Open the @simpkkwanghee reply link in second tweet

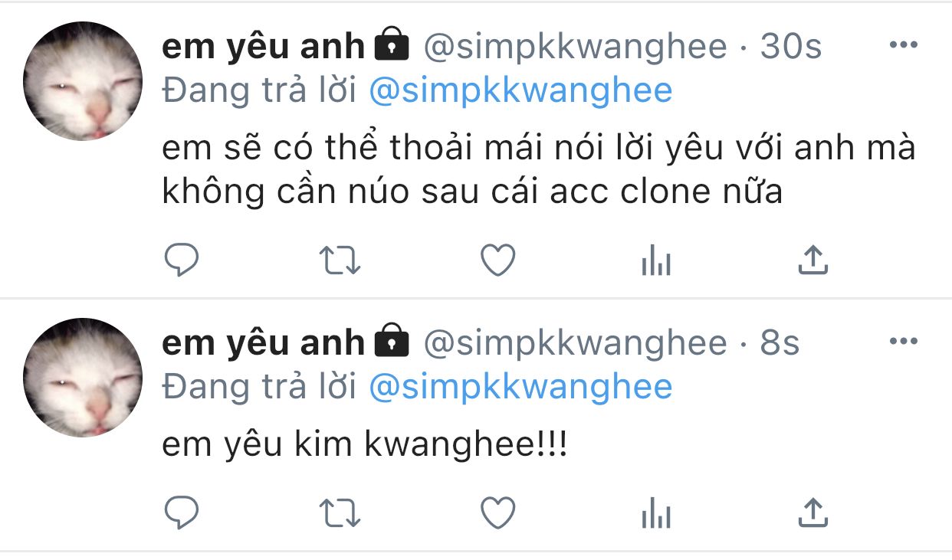520,387
